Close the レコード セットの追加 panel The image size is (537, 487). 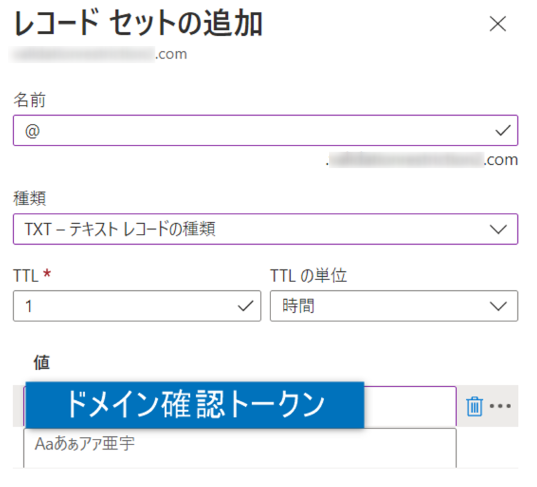498,24
